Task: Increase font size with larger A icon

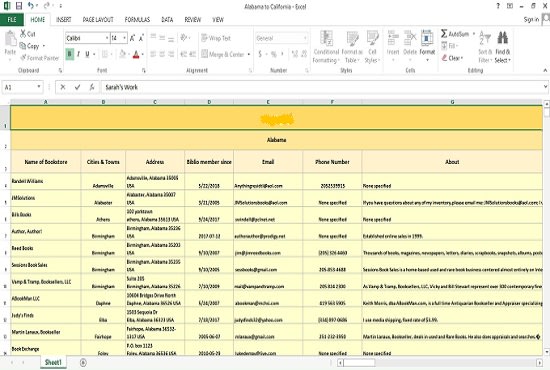Action: (x=132, y=38)
